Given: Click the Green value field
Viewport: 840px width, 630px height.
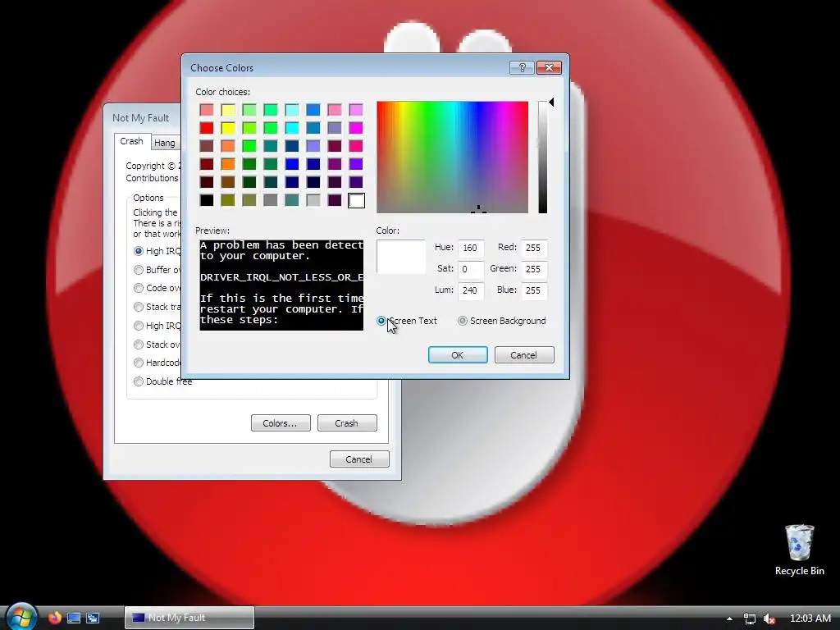Looking at the screenshot, I should pyautogui.click(x=533, y=269).
